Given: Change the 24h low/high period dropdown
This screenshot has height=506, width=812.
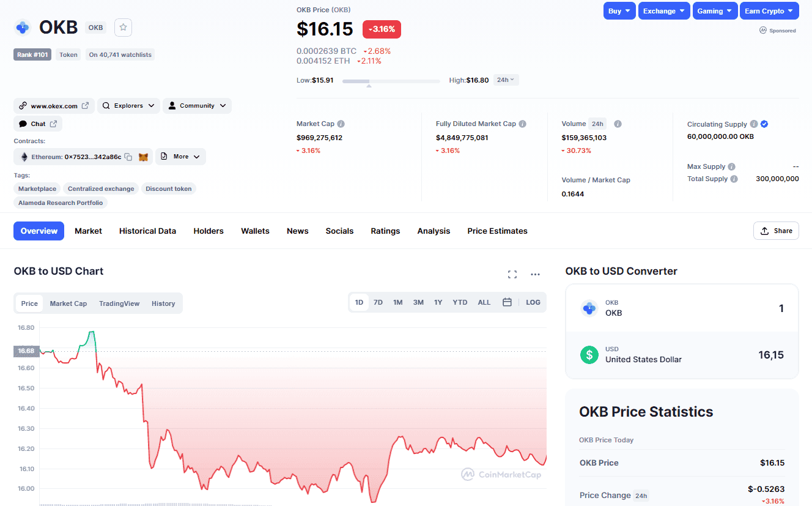Looking at the screenshot, I should pyautogui.click(x=506, y=80).
